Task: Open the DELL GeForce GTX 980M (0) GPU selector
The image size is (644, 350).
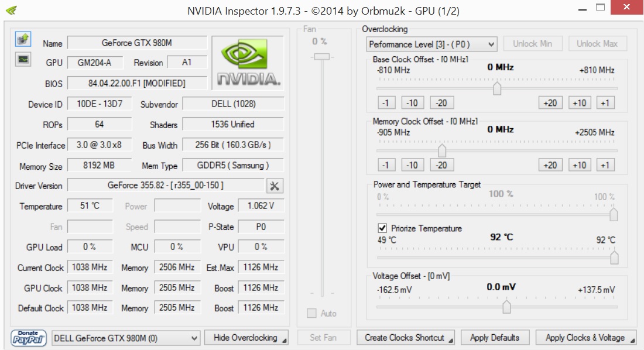Action: coord(126,338)
